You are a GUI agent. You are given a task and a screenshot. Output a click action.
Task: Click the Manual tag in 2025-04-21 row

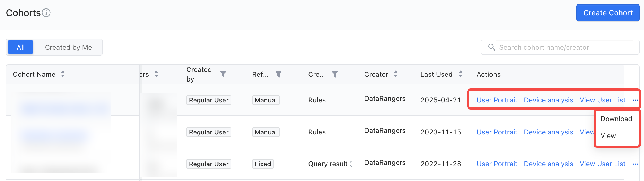266,100
